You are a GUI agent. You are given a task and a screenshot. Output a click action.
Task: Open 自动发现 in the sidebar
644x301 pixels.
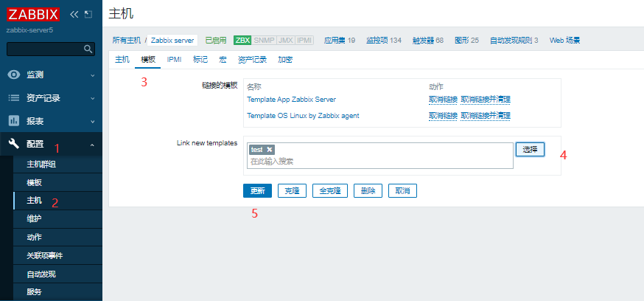tap(41, 274)
